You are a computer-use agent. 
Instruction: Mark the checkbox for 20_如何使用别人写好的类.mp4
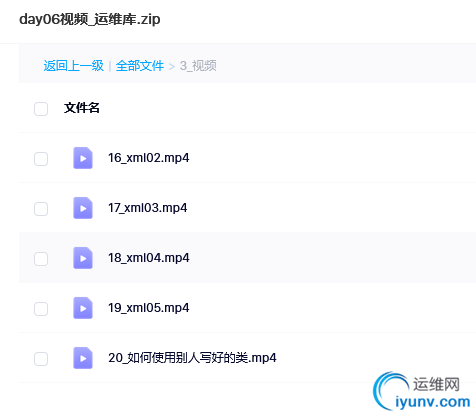pos(41,359)
